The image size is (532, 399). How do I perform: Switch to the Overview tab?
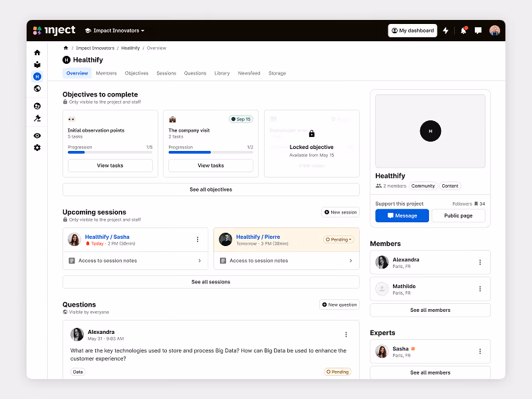[77, 73]
